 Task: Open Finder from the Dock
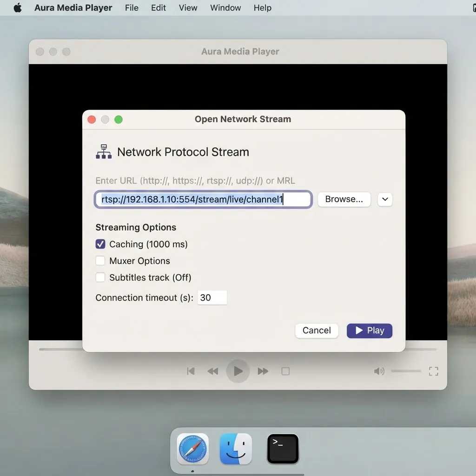[236, 449]
